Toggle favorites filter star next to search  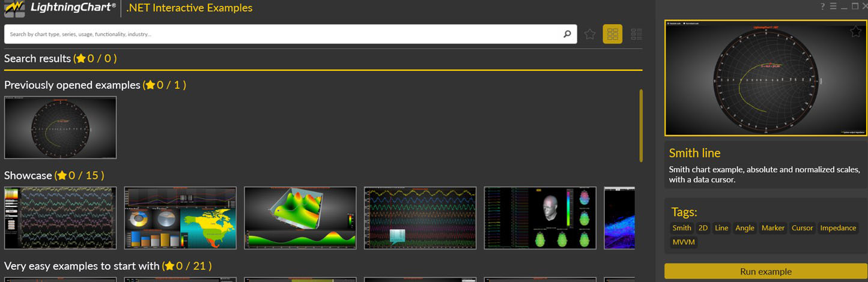590,34
